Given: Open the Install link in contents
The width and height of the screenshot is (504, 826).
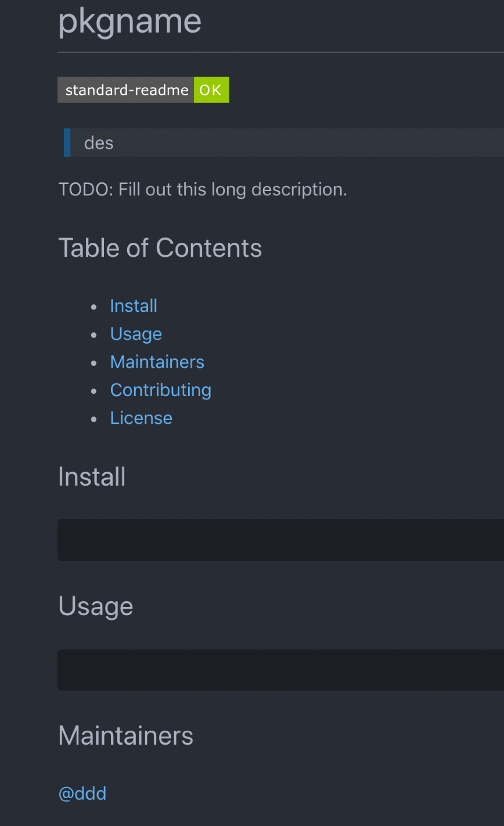Looking at the screenshot, I should click(x=134, y=306).
